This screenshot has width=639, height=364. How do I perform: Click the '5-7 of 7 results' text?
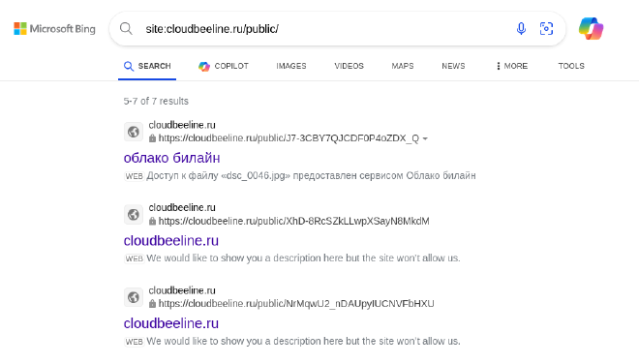coord(156,101)
